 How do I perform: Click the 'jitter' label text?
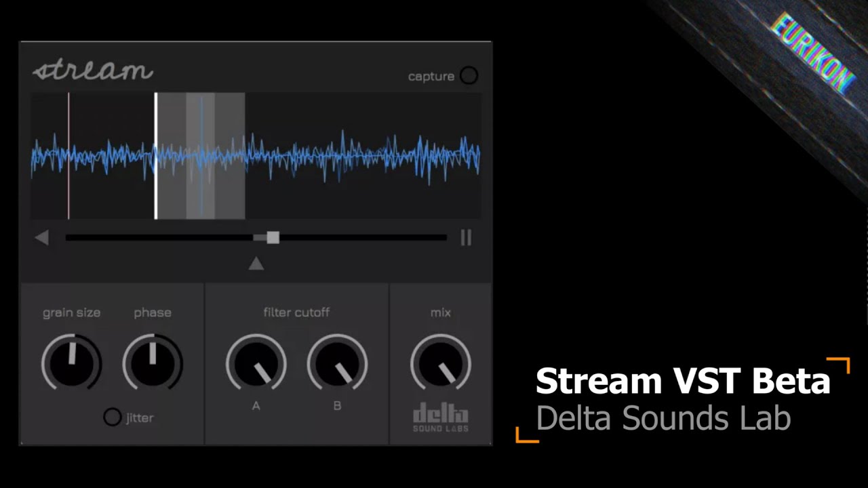(x=140, y=418)
